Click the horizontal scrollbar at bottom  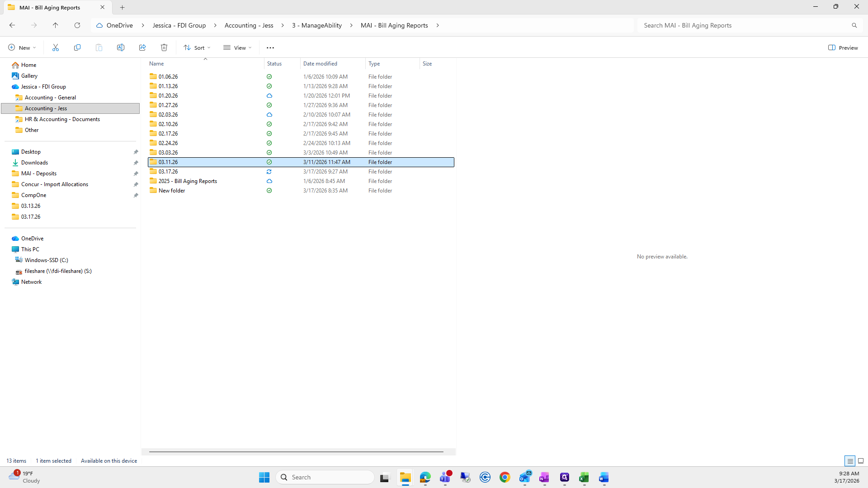[296, 451]
